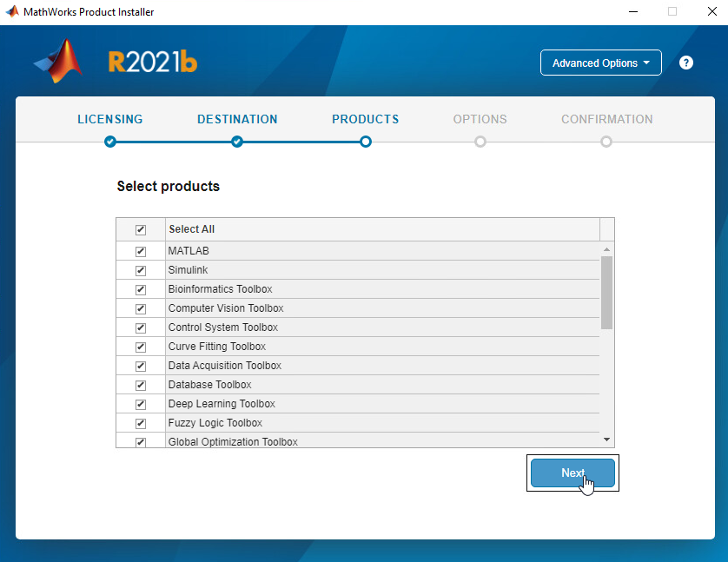Viewport: 728px width, 562px height.
Task: Click the help question mark icon
Action: pyautogui.click(x=686, y=63)
